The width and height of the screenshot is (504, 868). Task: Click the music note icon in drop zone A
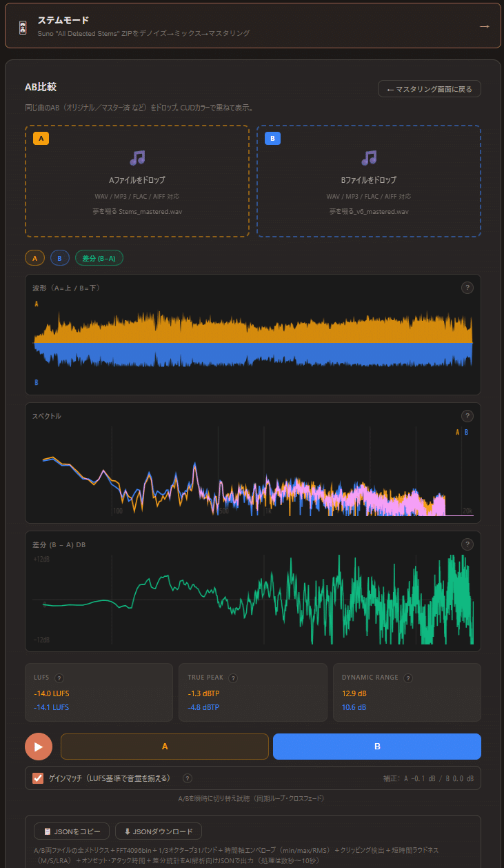tap(137, 158)
